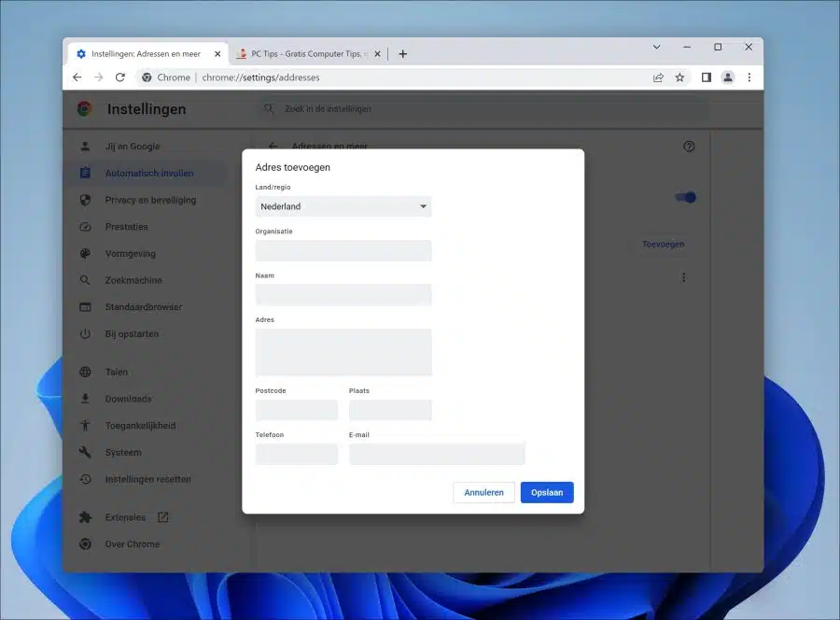Click the Chrome logo beside Instellingen
The height and width of the screenshot is (620, 840).
click(x=84, y=109)
